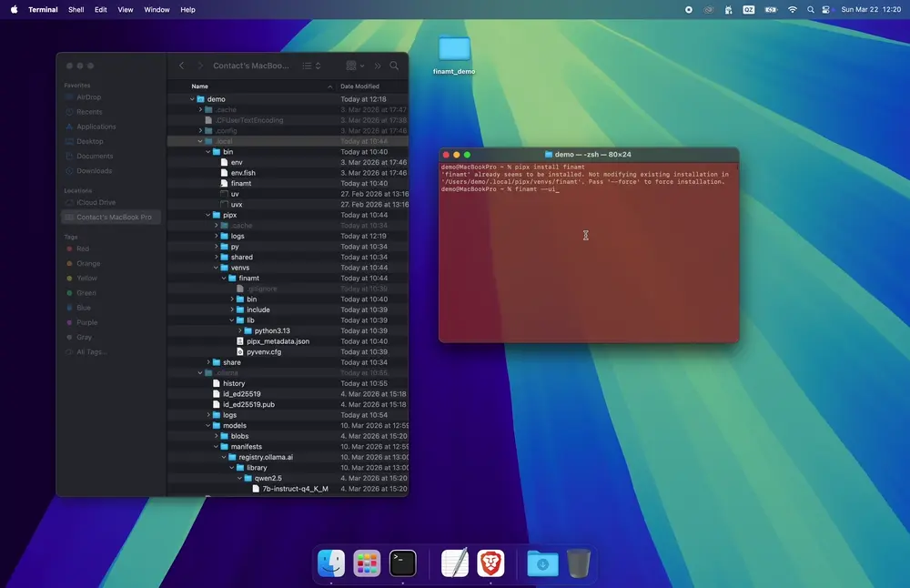Viewport: 910px width, 588px height.
Task: Open the list view switcher dropdown
Action: pos(311,66)
